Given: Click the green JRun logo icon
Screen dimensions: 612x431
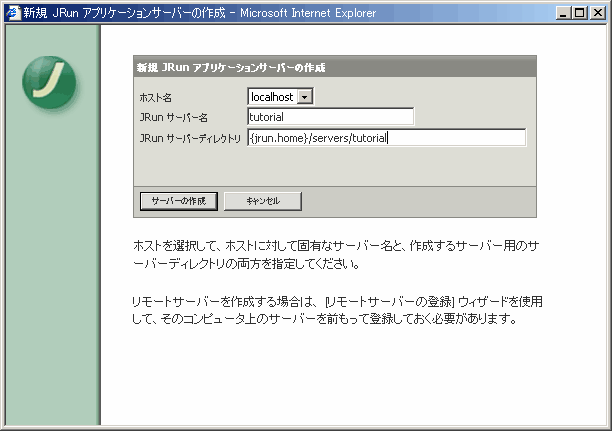Looking at the screenshot, I should point(49,83).
